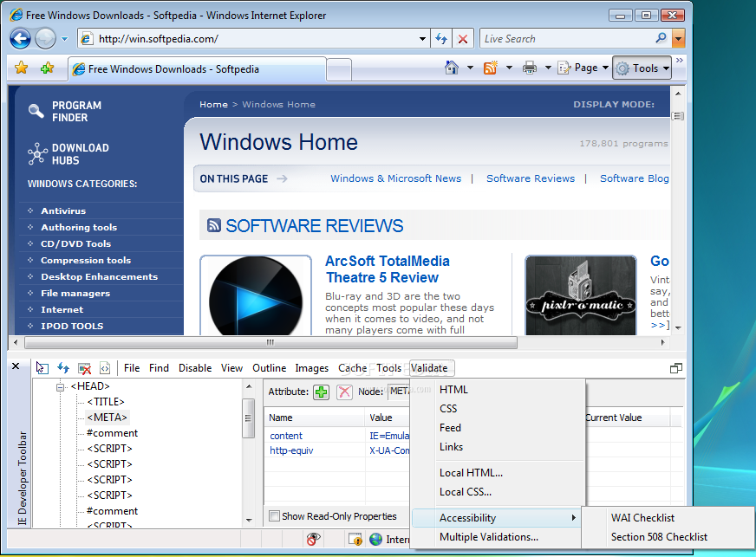Open the pixlr-o-matic thumbnail

(x=581, y=295)
